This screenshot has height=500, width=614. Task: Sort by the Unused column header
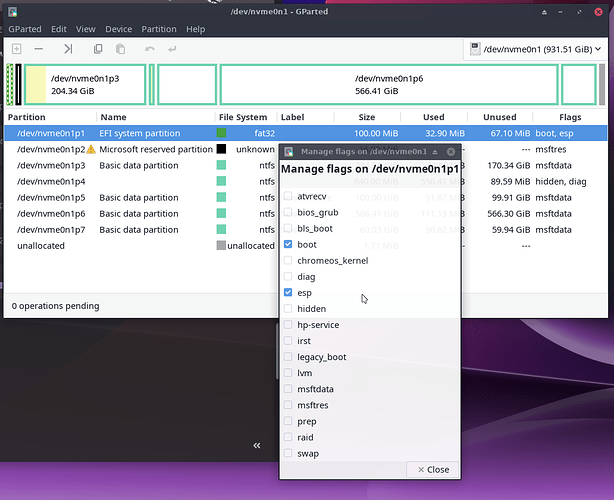500,117
